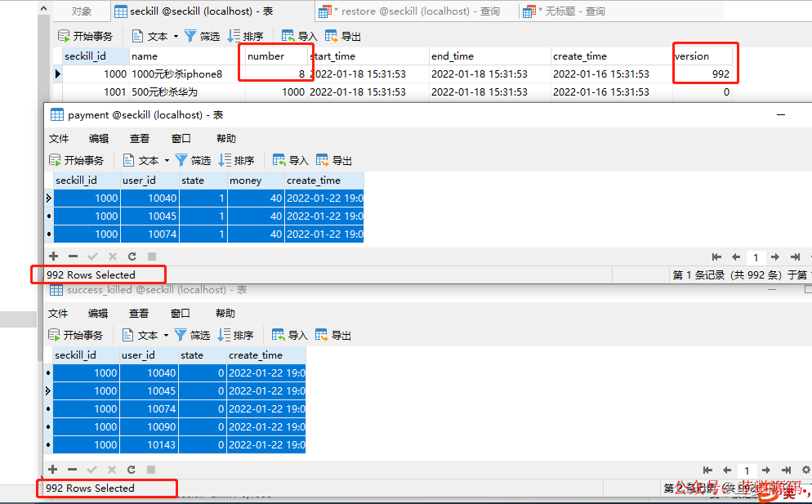
Task: Open 编辑 menu in payment window
Action: 98,138
